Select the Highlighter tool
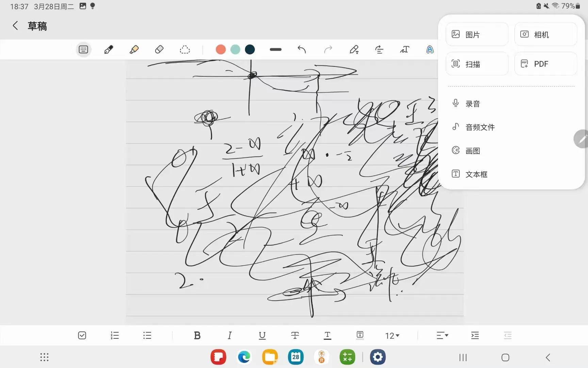 pyautogui.click(x=134, y=50)
